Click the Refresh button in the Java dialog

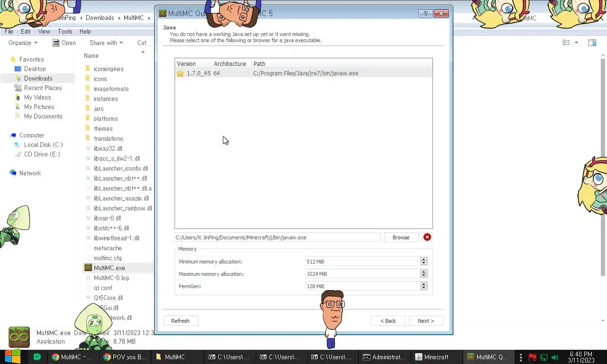pos(180,321)
